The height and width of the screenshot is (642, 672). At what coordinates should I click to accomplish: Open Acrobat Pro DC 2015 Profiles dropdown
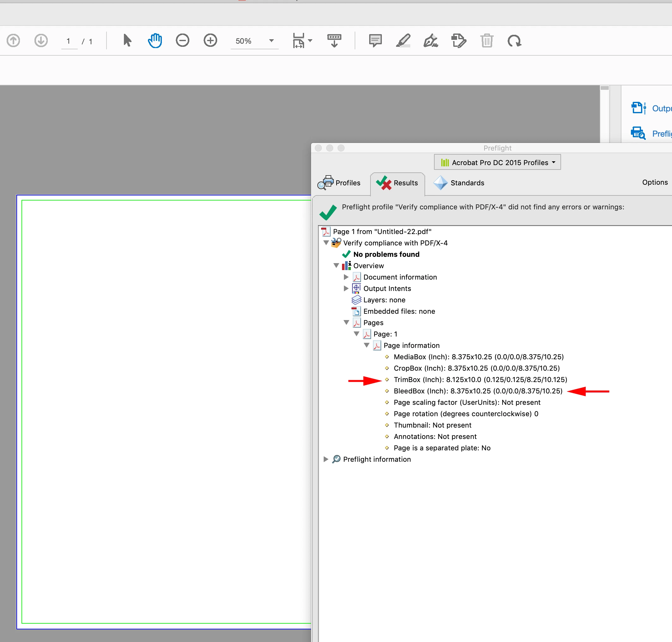point(497,162)
